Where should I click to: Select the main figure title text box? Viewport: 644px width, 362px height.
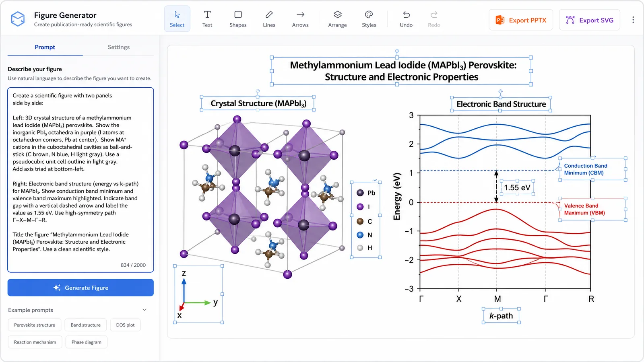tap(401, 71)
